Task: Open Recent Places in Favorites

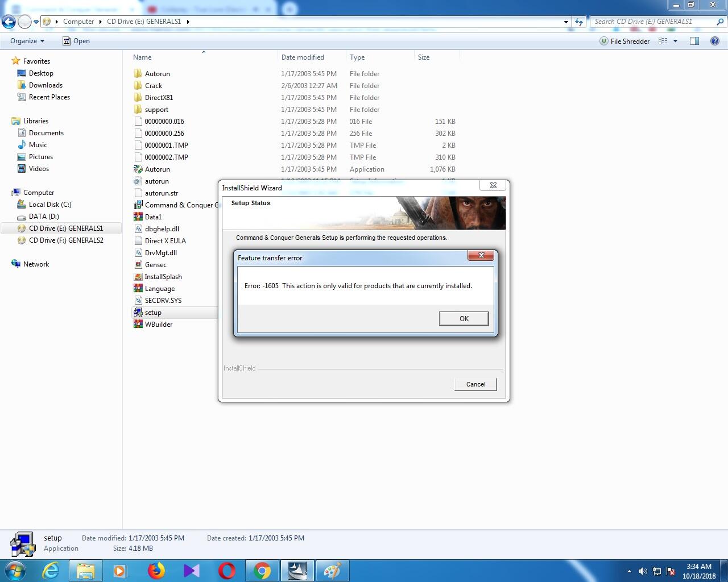Action: coord(49,97)
